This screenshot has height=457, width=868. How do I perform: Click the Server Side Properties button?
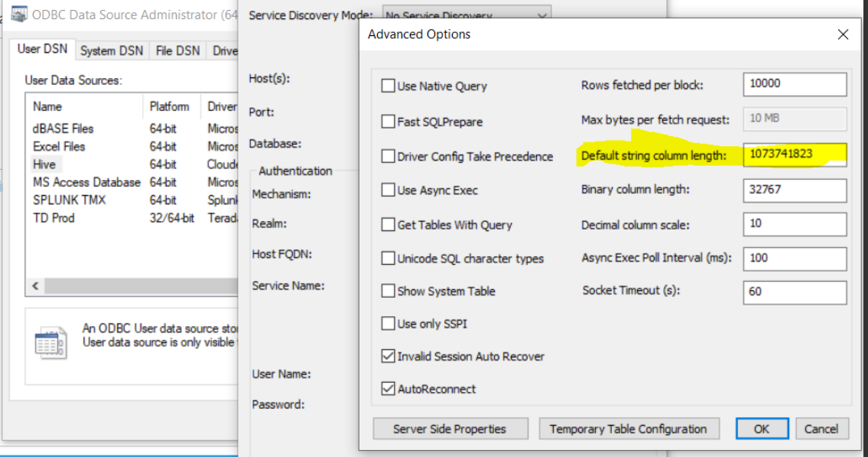pos(450,429)
